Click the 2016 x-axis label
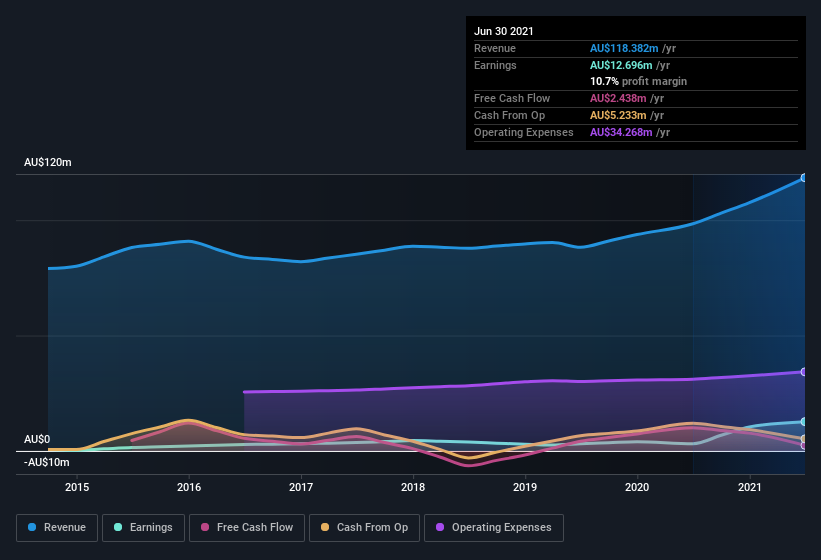The width and height of the screenshot is (821, 560). 189,487
